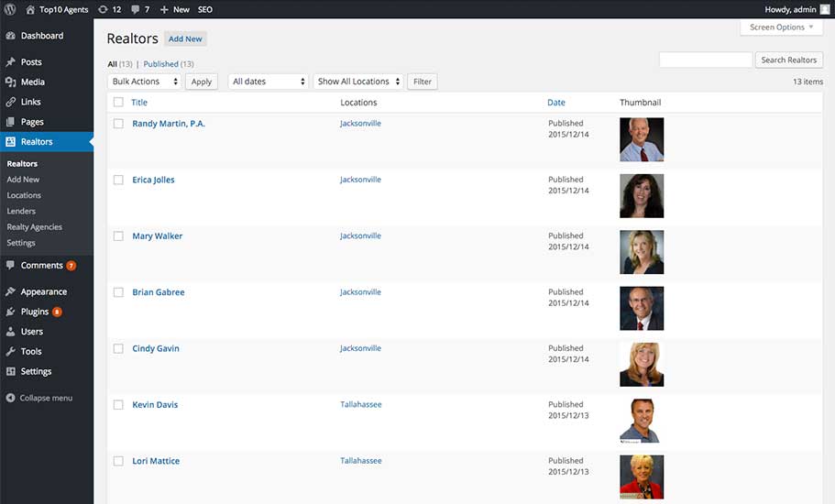Click the comments bubble icon in admin bar
The height and width of the screenshot is (504, 835).
pos(137,9)
